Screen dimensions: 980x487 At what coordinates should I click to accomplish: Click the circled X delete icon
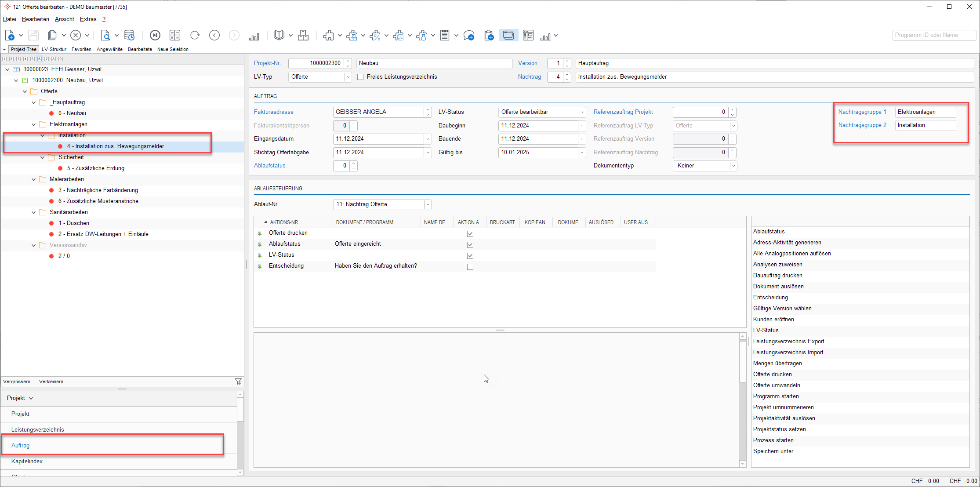point(76,35)
